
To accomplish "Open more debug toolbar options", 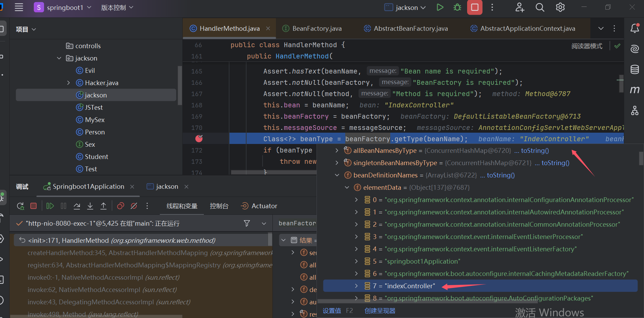I will point(147,206).
